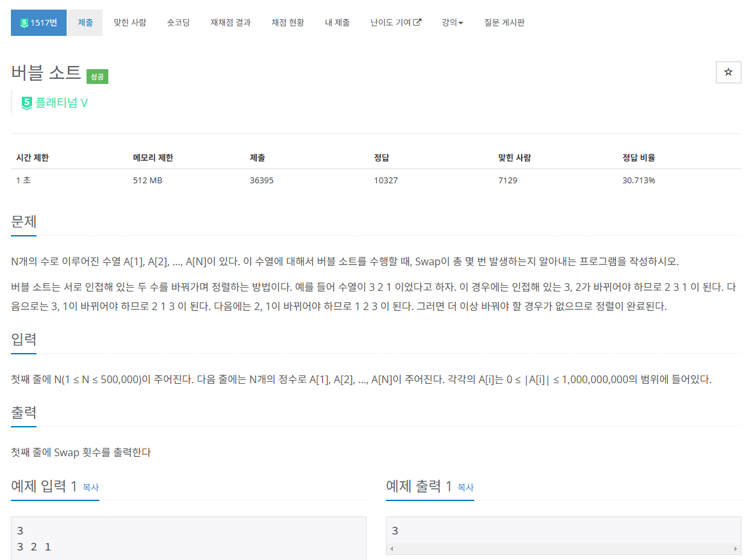Open the 맞힌 사람 tab
This screenshot has height=560, width=746.
click(x=129, y=22)
